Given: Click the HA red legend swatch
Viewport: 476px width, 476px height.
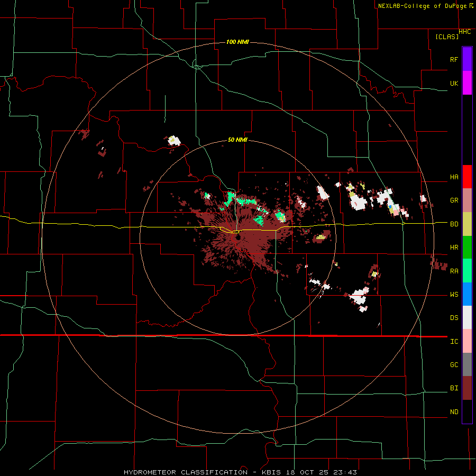Looking at the screenshot, I should 467,177.
